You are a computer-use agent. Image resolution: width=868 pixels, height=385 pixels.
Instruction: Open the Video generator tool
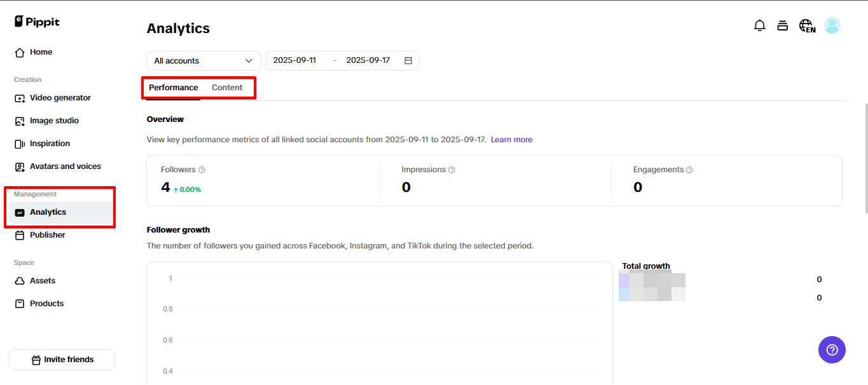tap(60, 97)
